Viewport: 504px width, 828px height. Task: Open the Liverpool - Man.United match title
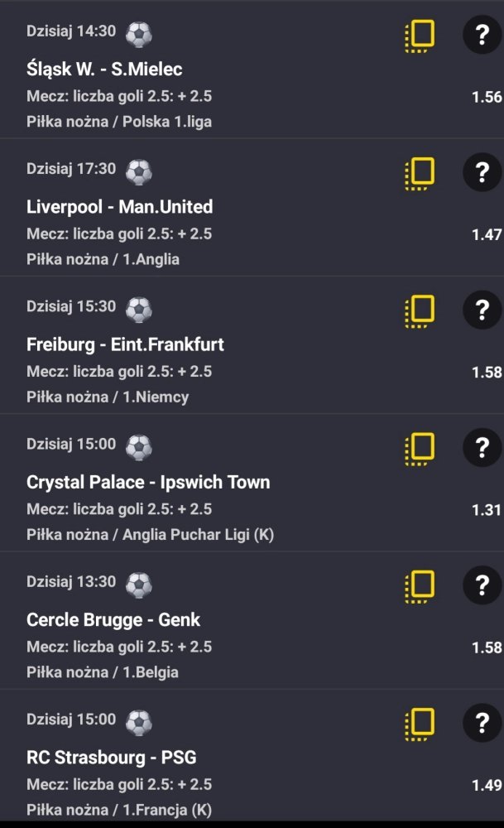click(x=119, y=207)
